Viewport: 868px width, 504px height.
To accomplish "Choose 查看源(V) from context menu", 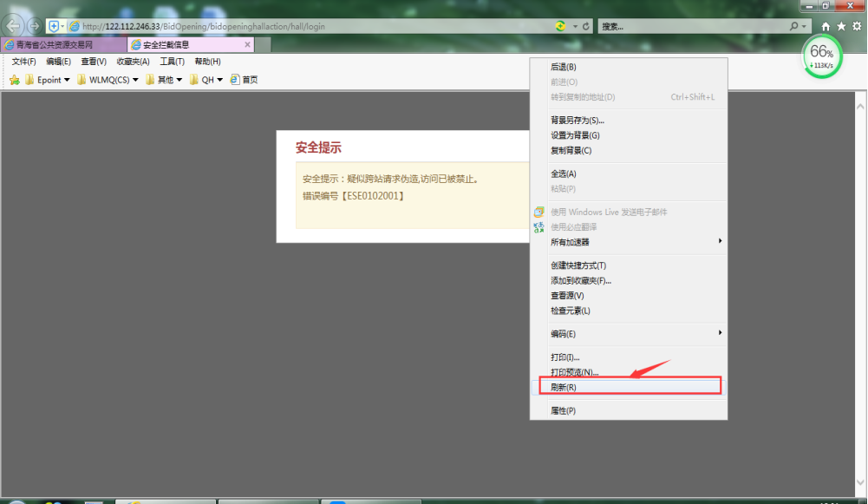I will (x=567, y=296).
